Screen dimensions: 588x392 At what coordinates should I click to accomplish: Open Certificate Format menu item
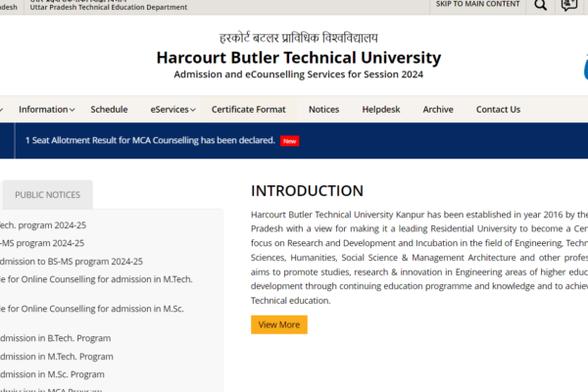click(248, 110)
